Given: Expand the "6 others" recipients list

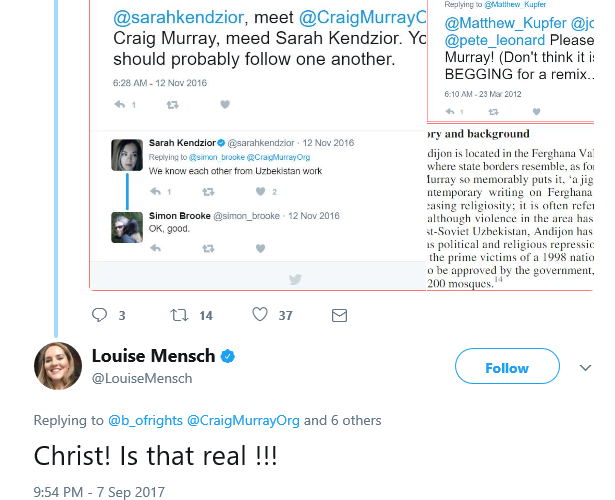Looking at the screenshot, I should point(346,420).
